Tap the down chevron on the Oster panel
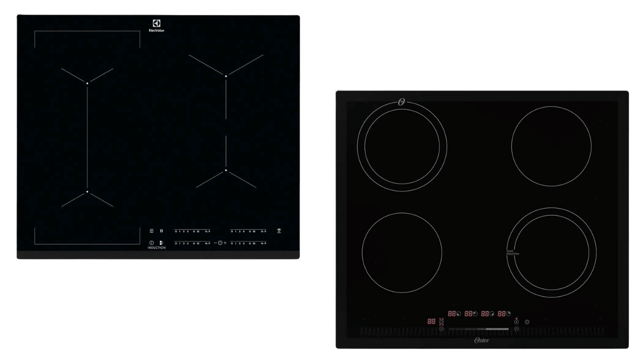 tap(441, 329)
